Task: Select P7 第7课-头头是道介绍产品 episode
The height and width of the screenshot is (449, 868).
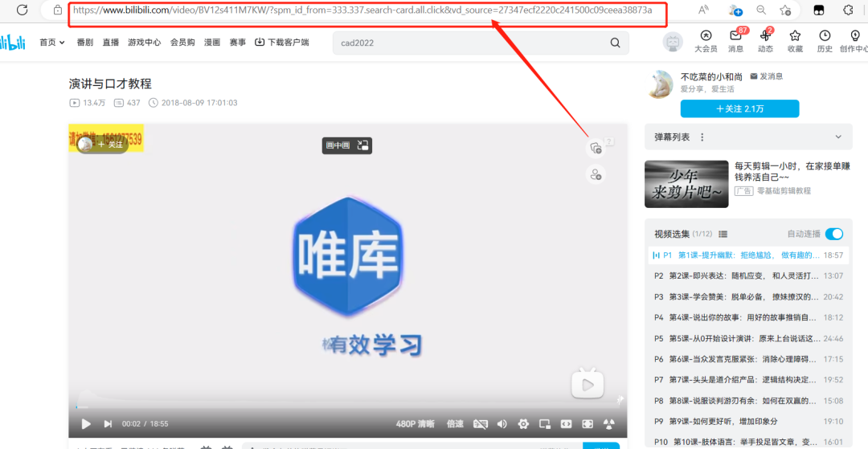Action: point(748,380)
